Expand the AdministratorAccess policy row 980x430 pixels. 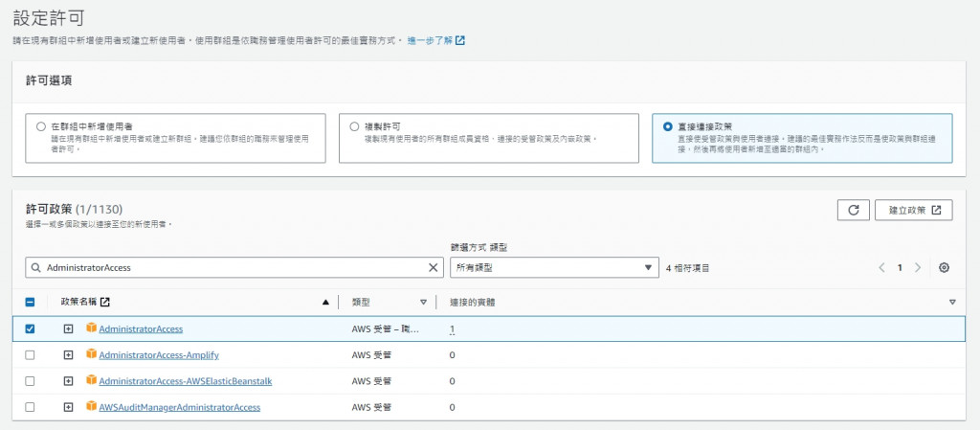point(69,328)
